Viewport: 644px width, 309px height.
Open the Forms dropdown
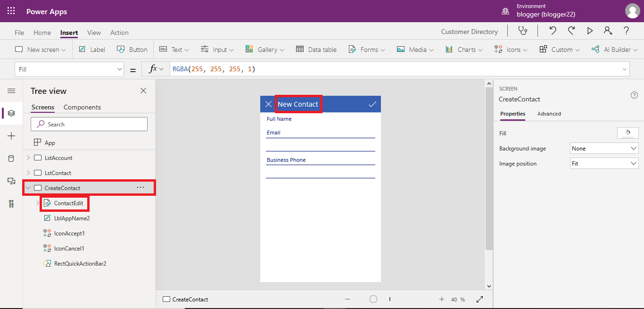[x=367, y=50]
